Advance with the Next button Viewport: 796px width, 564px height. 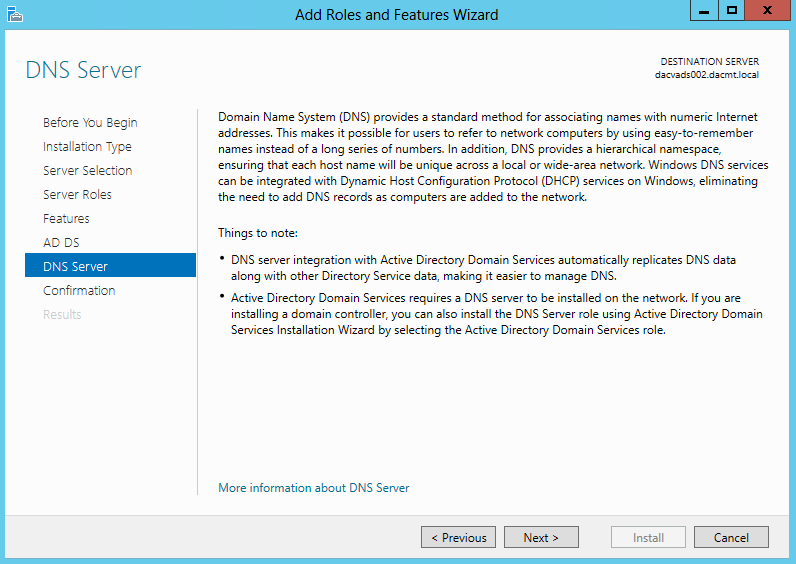541,537
